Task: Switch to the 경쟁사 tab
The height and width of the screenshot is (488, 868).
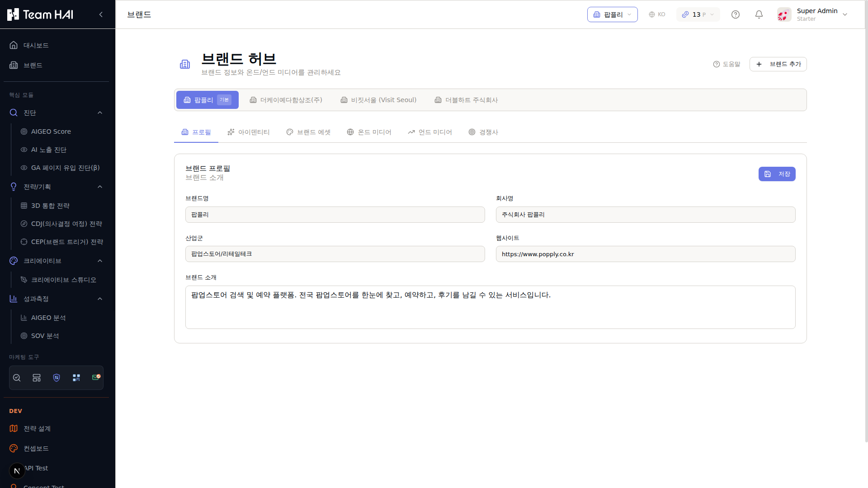Action: point(483,132)
